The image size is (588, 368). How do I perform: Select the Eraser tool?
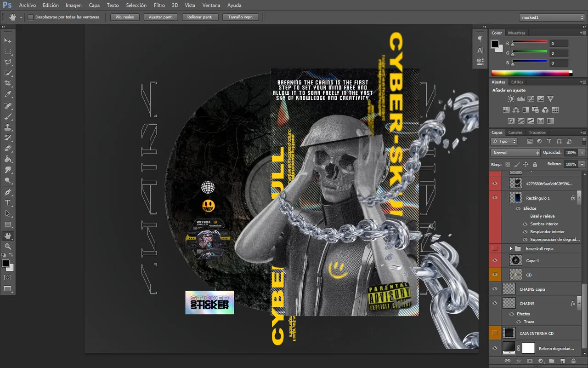point(8,149)
